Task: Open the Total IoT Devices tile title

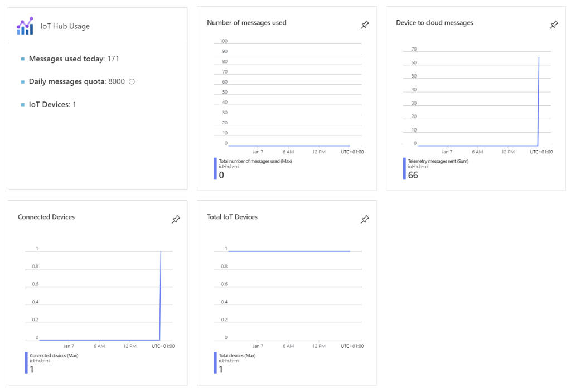Action: tap(232, 217)
